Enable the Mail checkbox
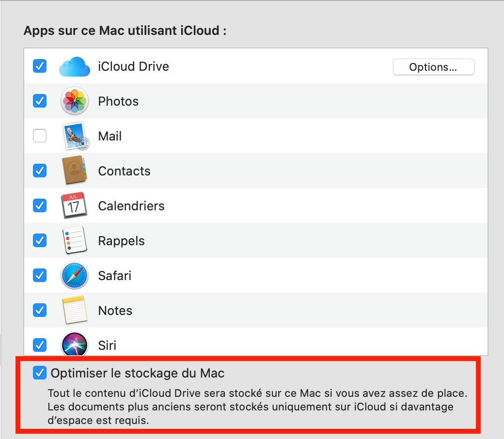Image resolution: width=504 pixels, height=439 pixels. (x=40, y=136)
